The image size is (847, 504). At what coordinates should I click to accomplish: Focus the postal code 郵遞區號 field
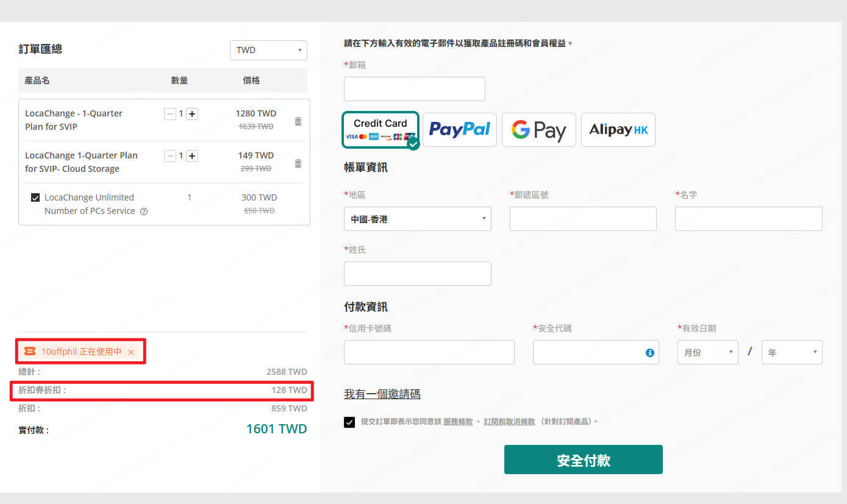tap(583, 219)
